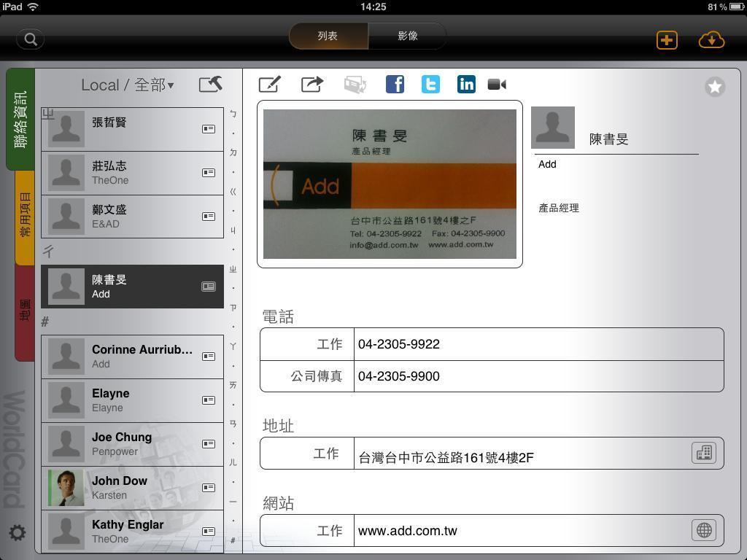Open the 常用項目 side tab
747x560 pixels.
25,217
